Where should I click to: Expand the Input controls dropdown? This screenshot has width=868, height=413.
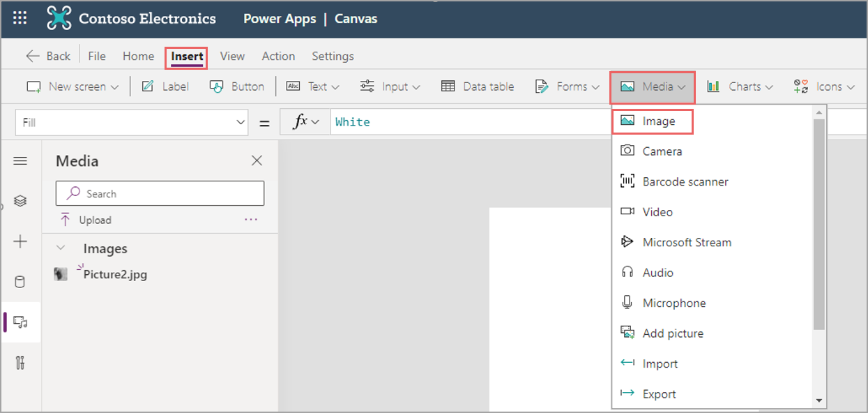[x=390, y=87]
